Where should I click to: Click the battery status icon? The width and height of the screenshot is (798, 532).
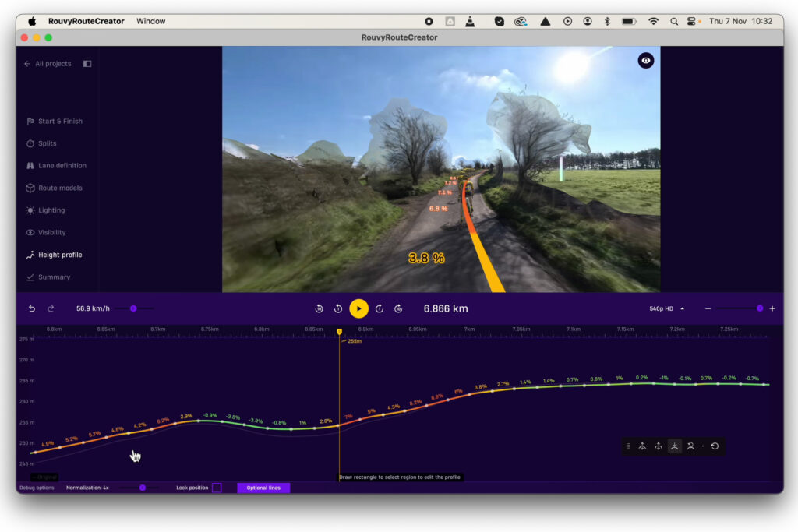tap(629, 21)
